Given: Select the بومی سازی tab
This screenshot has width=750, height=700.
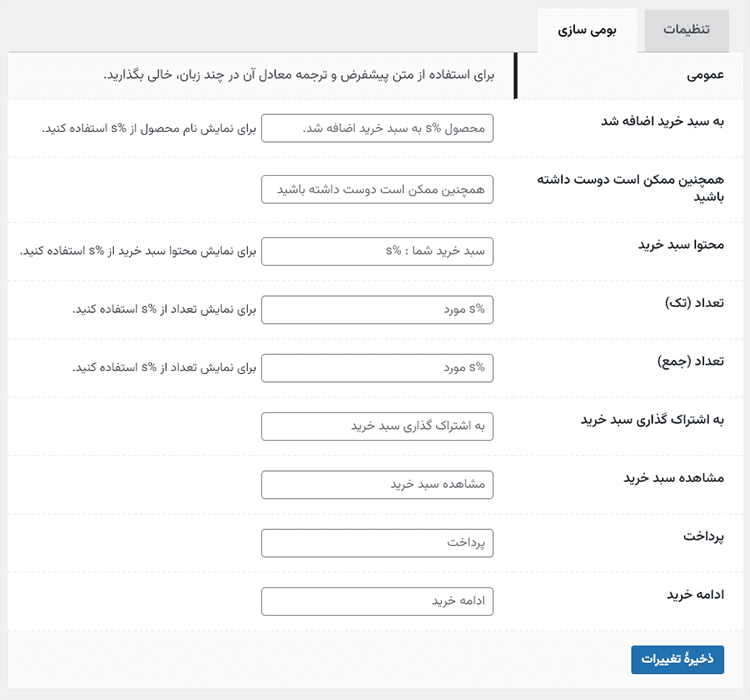Looking at the screenshot, I should (587, 30).
